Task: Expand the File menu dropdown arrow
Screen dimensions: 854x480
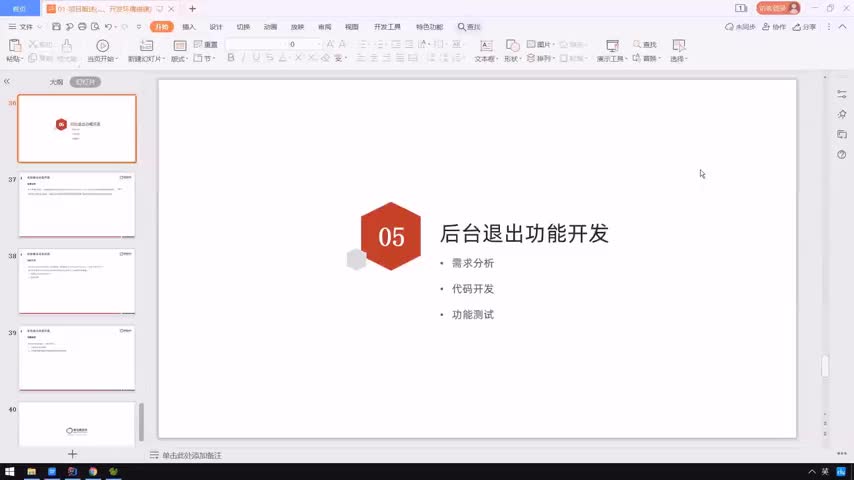Action: pyautogui.click(x=39, y=27)
